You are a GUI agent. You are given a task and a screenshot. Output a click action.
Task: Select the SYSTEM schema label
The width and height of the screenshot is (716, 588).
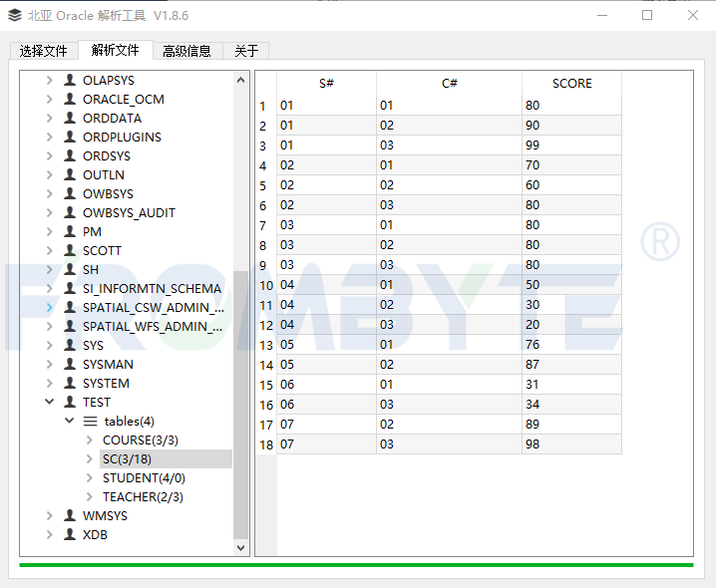click(x=106, y=384)
